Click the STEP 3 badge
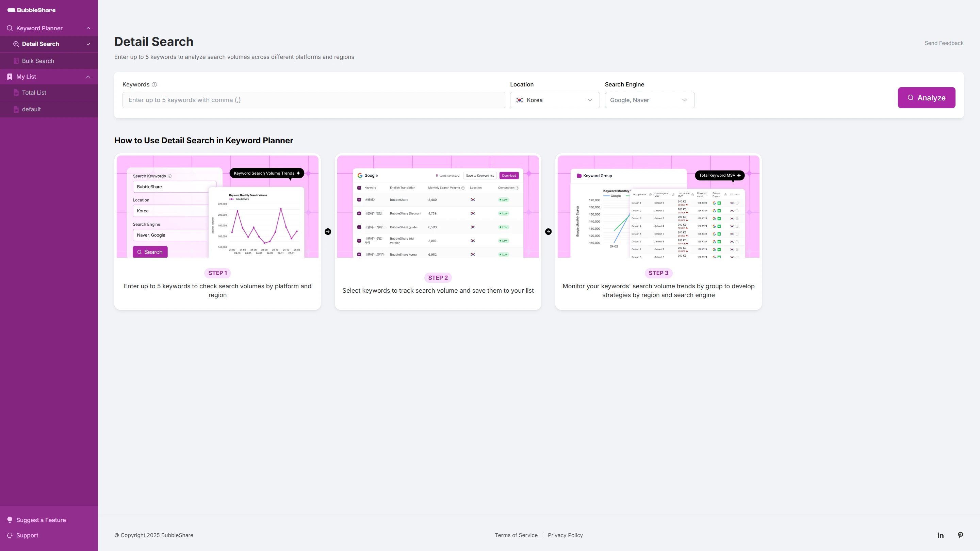Screen dimensions: 980x551 (x=658, y=273)
